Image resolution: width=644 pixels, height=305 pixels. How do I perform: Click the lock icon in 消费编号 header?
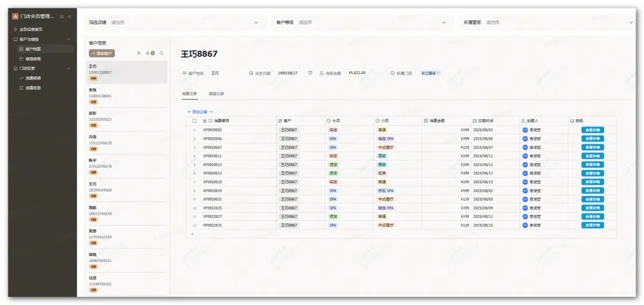click(205, 121)
